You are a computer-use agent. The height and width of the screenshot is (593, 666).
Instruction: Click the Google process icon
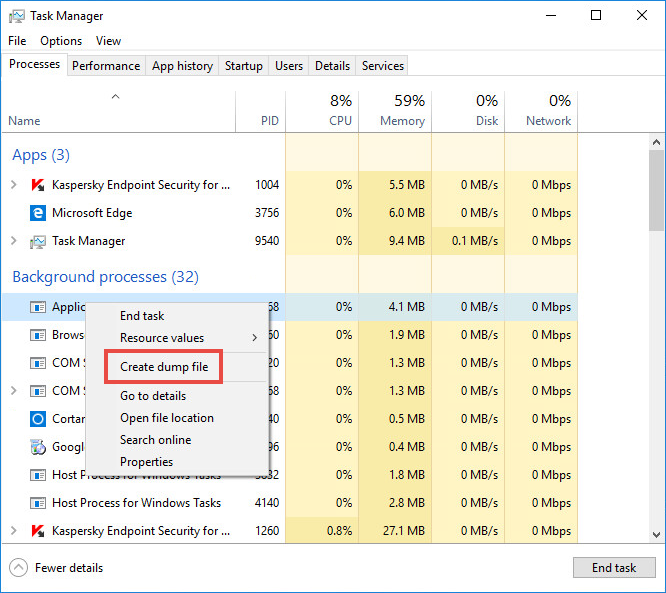[x=38, y=447]
